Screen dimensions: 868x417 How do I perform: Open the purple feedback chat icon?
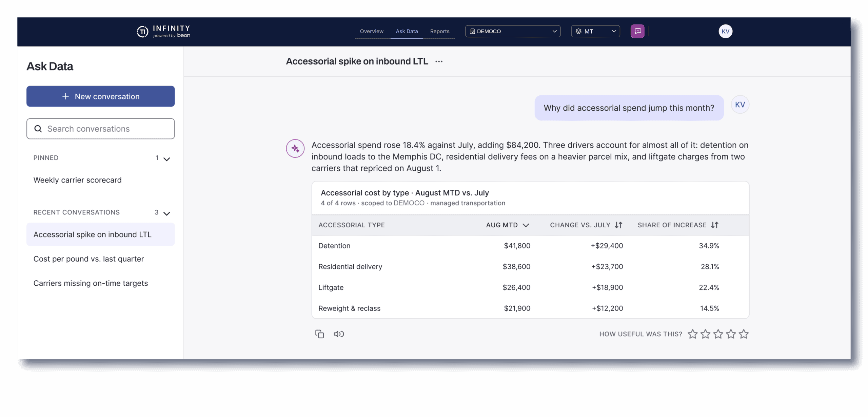(637, 31)
